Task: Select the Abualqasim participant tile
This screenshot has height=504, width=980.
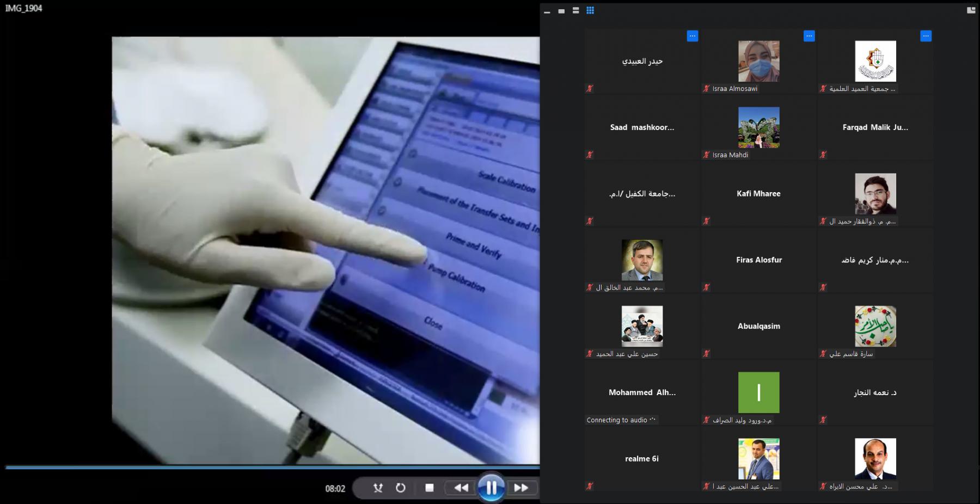Action: coord(758,326)
